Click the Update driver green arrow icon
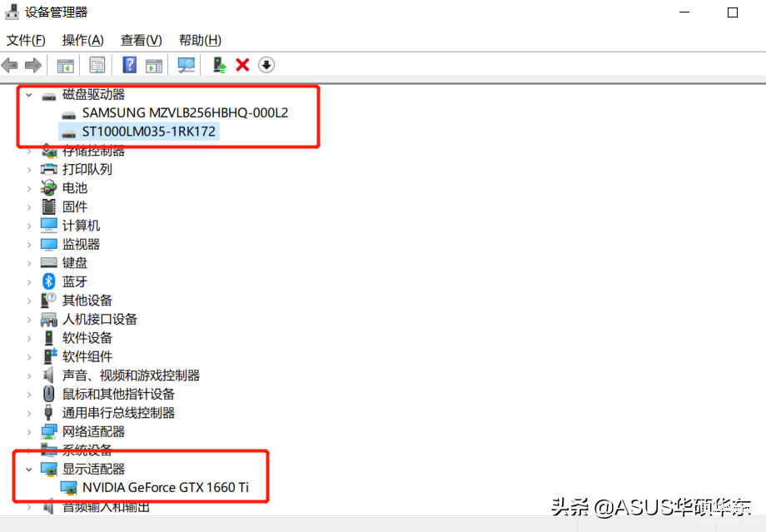The image size is (766, 532). [219, 65]
